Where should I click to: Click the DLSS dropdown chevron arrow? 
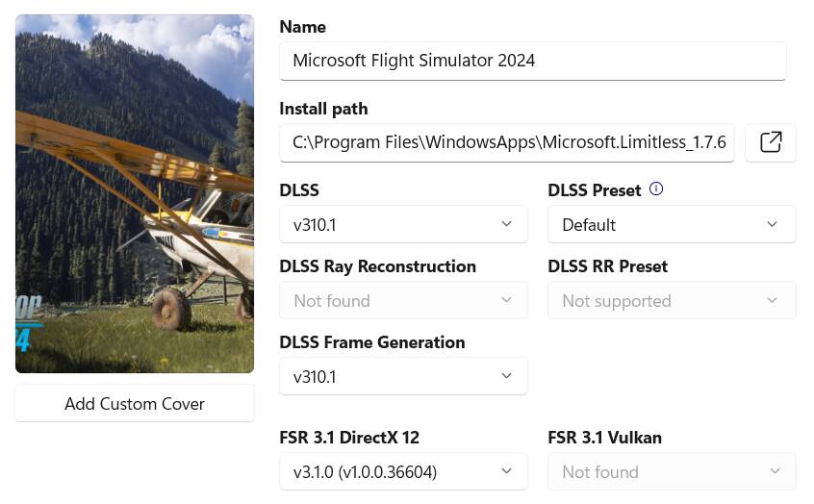click(x=507, y=224)
